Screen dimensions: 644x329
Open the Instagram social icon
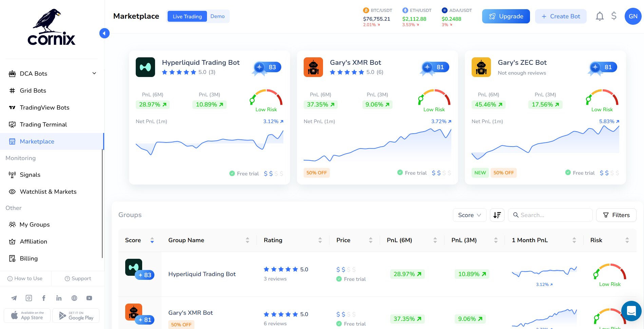29,298
